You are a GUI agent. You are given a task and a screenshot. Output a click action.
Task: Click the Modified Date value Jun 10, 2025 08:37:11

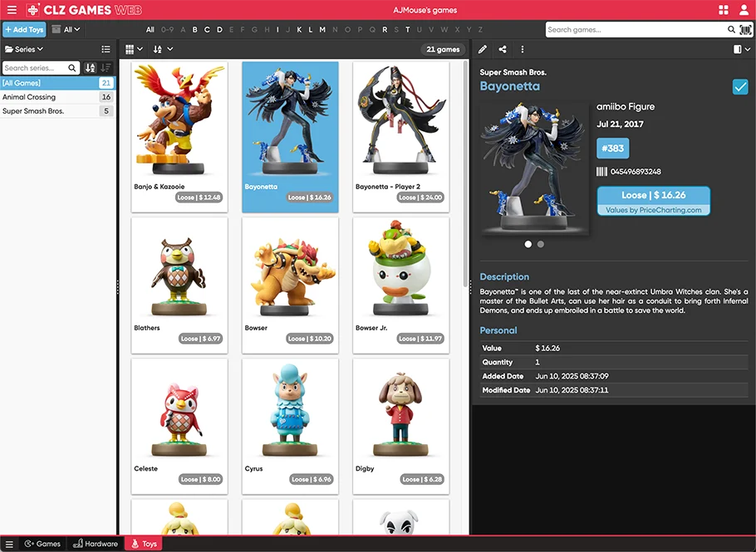click(x=572, y=390)
